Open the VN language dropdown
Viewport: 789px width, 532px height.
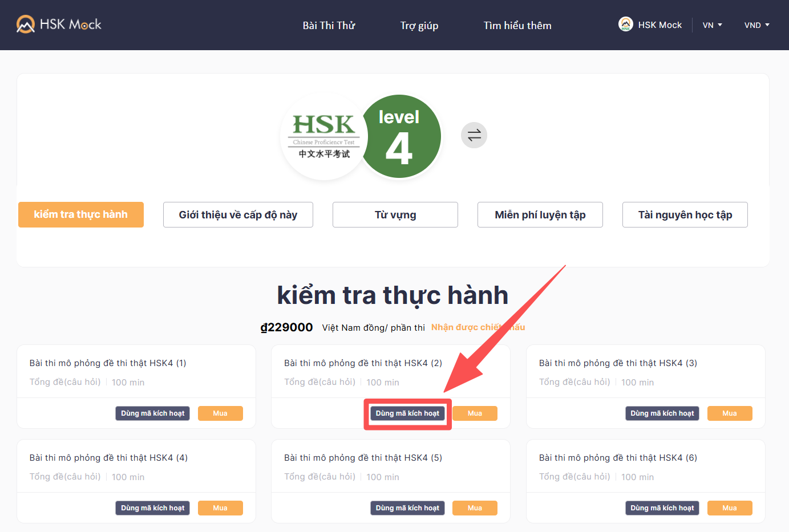[712, 25]
